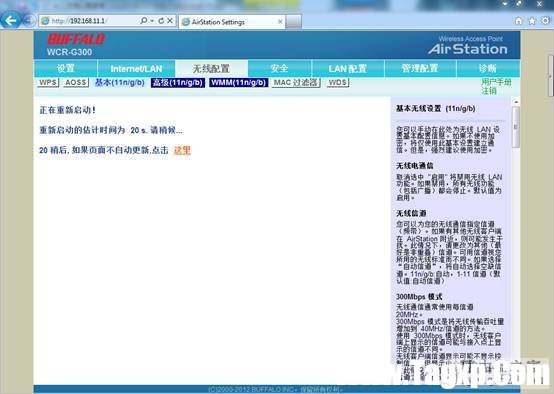Refresh the page via address bar icon
554x394 pixels.
[x=161, y=21]
